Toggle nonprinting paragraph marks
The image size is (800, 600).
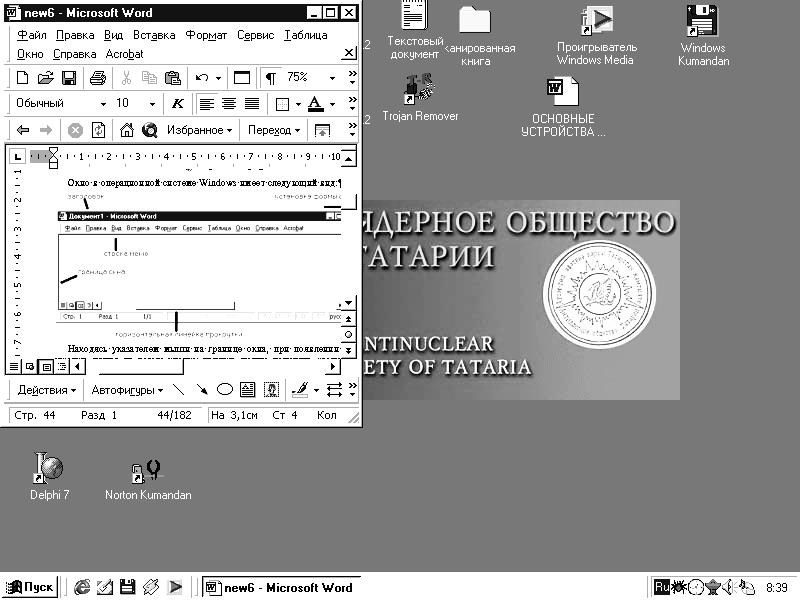[270, 78]
